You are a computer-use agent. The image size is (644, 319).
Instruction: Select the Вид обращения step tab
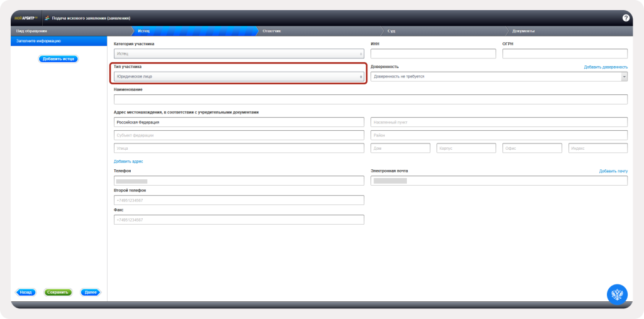click(x=31, y=31)
